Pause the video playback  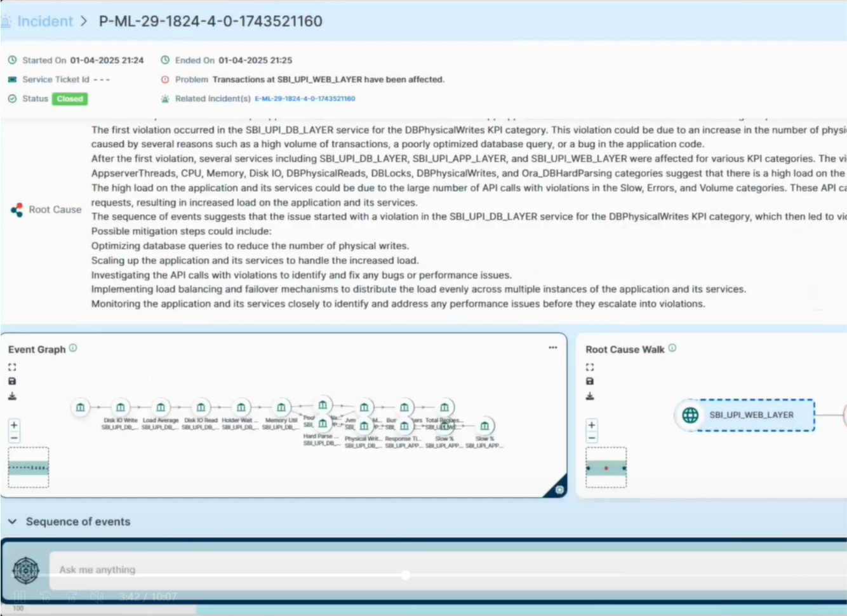pyautogui.click(x=20, y=597)
